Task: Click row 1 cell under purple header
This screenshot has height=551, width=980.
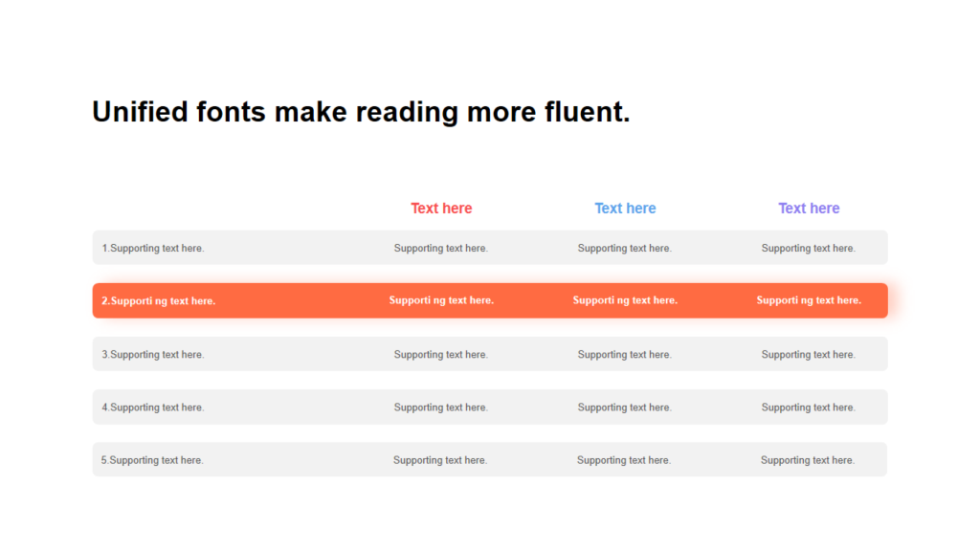Action: pos(809,248)
